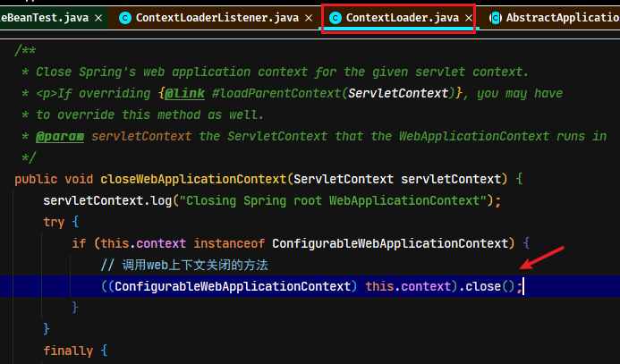Click the closeWebApplicationContext method name

[193, 179]
